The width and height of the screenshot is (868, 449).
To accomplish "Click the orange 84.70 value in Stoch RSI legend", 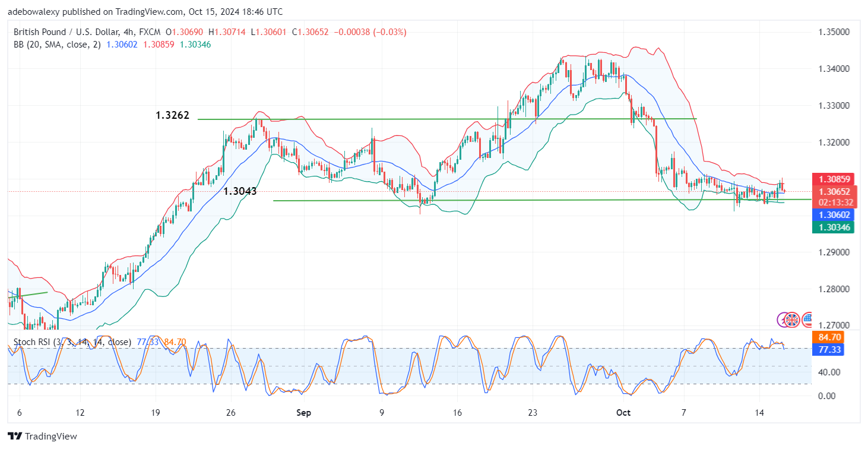I will point(175,342).
